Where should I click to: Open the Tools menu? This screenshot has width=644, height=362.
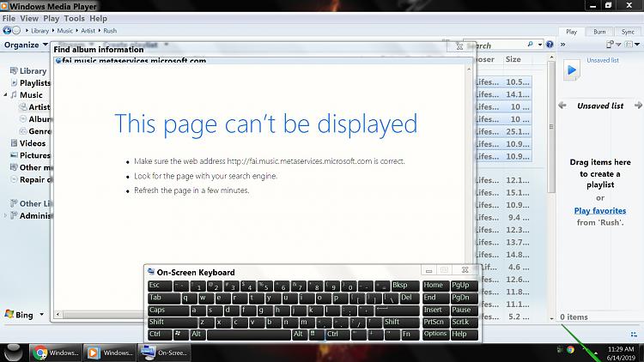[74, 19]
